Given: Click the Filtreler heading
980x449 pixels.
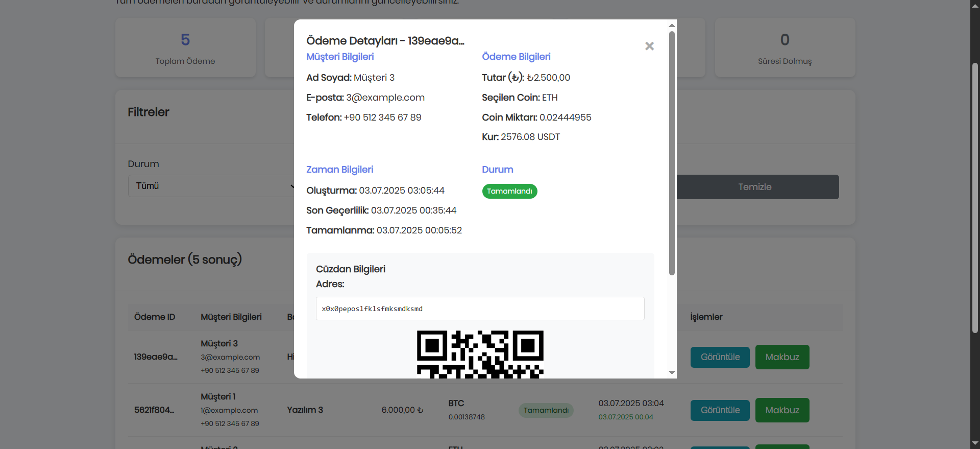Looking at the screenshot, I should 148,112.
